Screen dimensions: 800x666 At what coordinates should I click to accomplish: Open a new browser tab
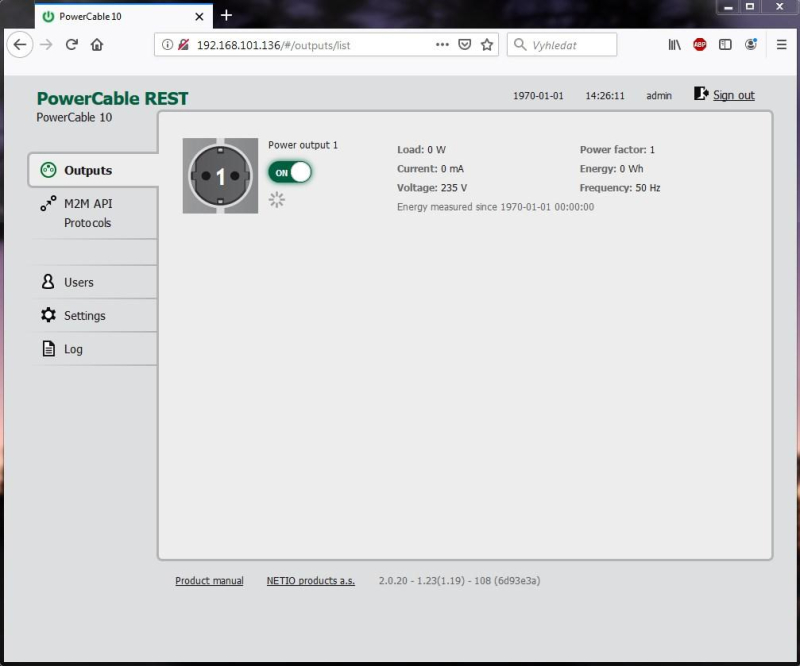coord(226,15)
